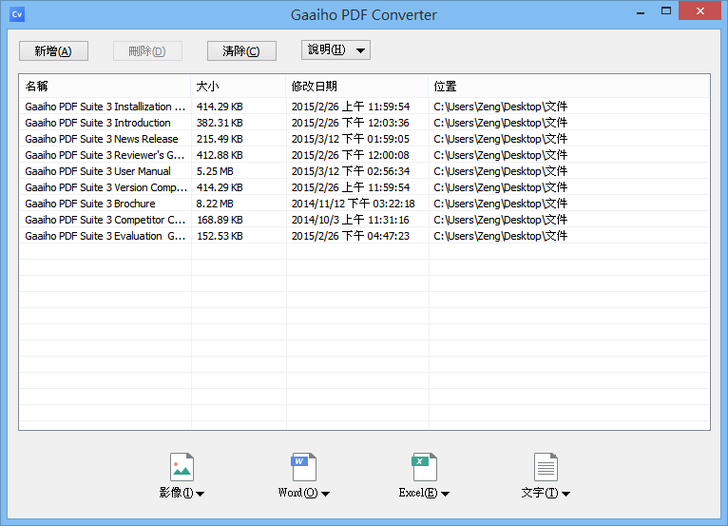Select Gaaiho PDF Suite 3 News Release file
This screenshot has width=728, height=526.
(101, 139)
